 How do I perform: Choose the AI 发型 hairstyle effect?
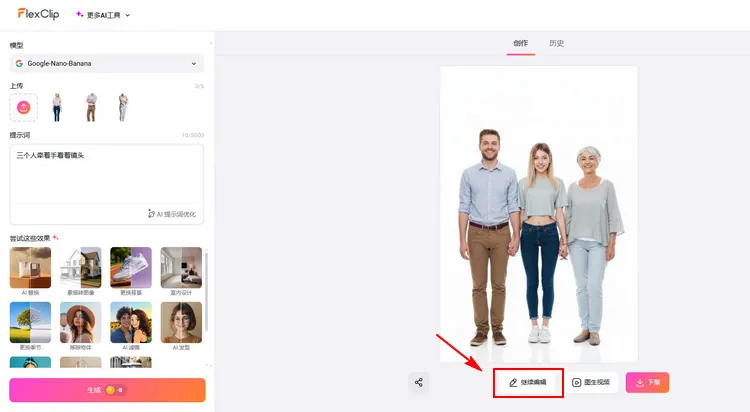[181, 323]
